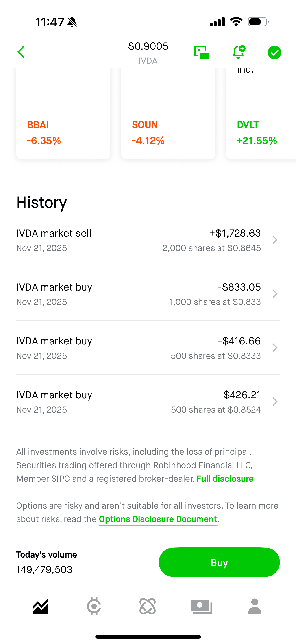Open the orbit-shaped tab icon
This screenshot has height=644, width=296.
(148, 606)
